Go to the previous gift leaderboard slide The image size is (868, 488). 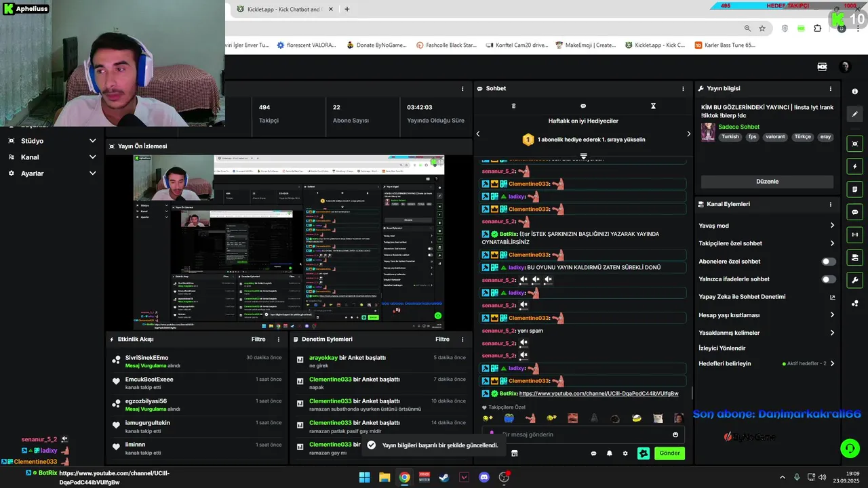[x=477, y=134]
